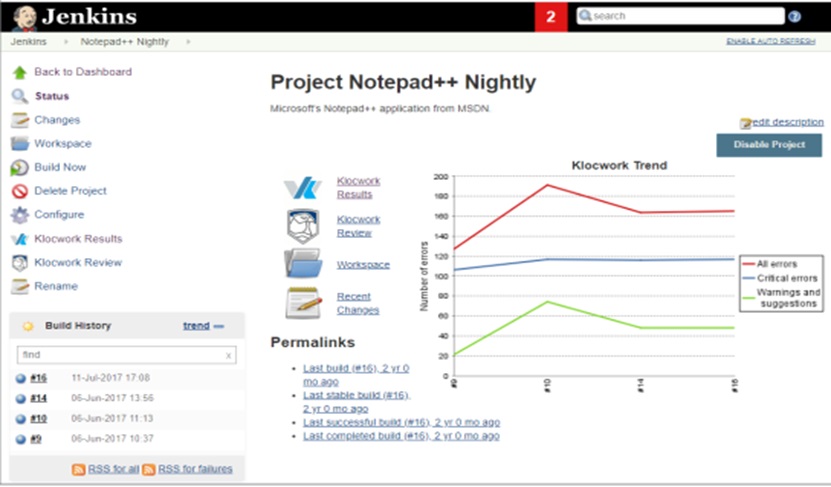Click the Configure gear icon
831x487 pixels.
point(20,215)
